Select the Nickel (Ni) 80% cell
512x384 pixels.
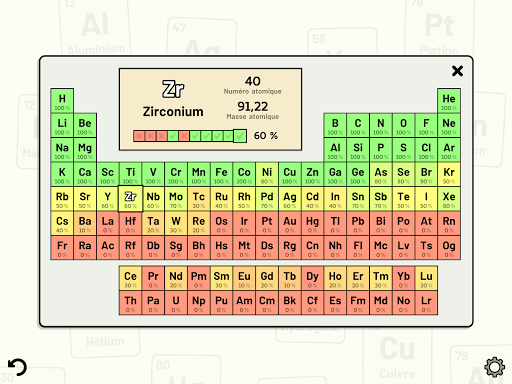tap(267, 174)
